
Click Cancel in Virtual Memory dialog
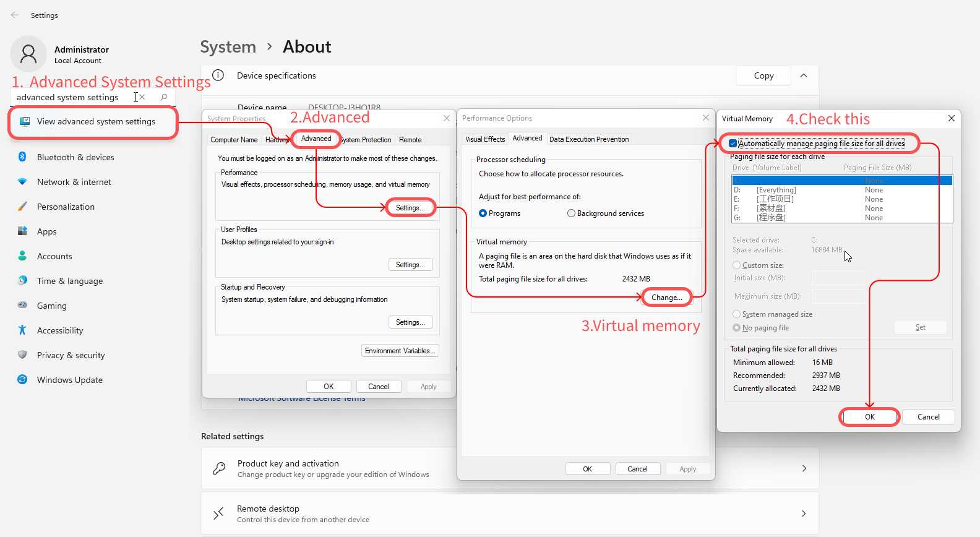[928, 417]
